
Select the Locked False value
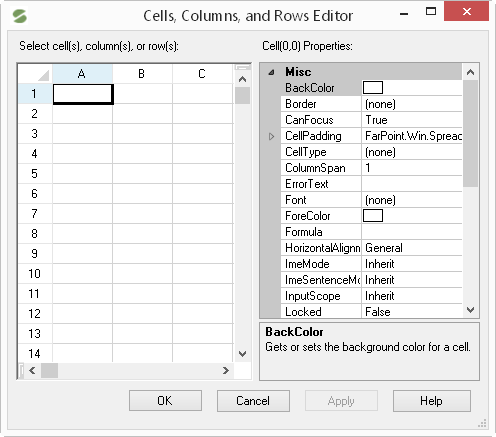412,312
